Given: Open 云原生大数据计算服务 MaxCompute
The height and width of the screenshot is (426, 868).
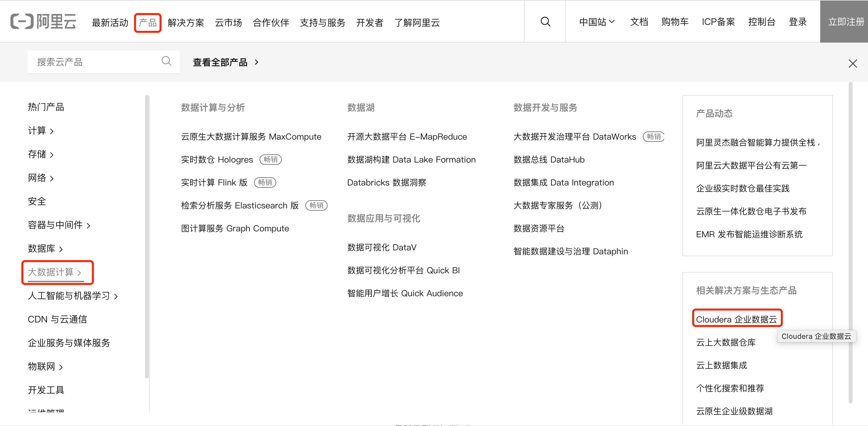Looking at the screenshot, I should 251,137.
